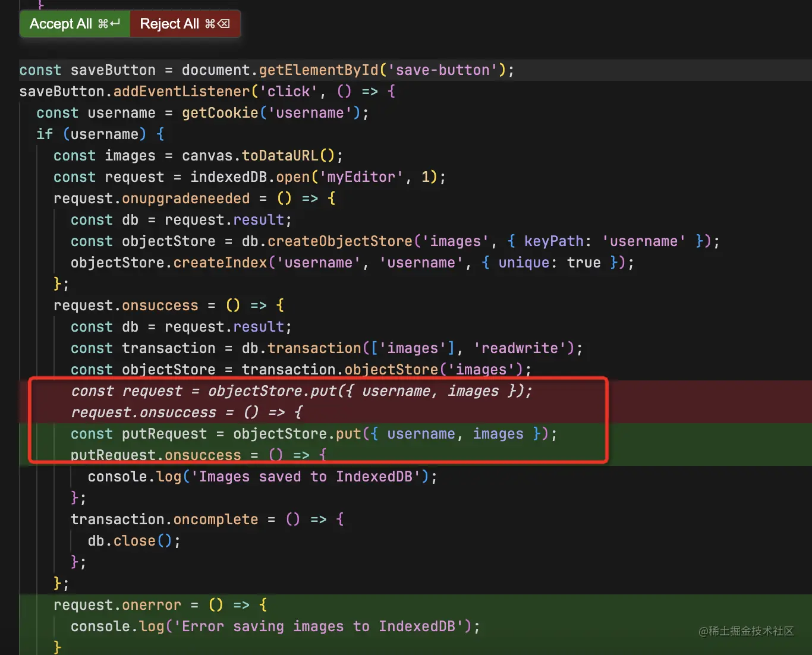Click 'Error saving images to IndexedDB' string
The width and height of the screenshot is (812, 655).
coord(319,626)
